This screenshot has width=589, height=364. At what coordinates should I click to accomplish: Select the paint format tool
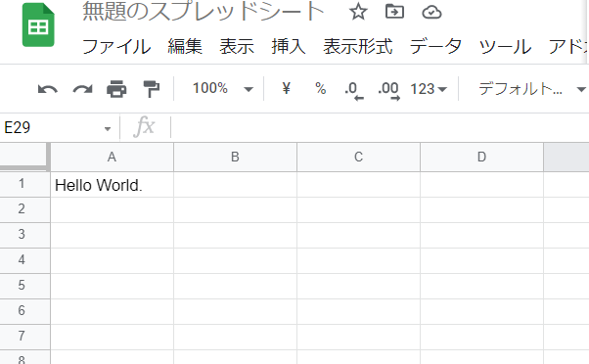point(152,89)
